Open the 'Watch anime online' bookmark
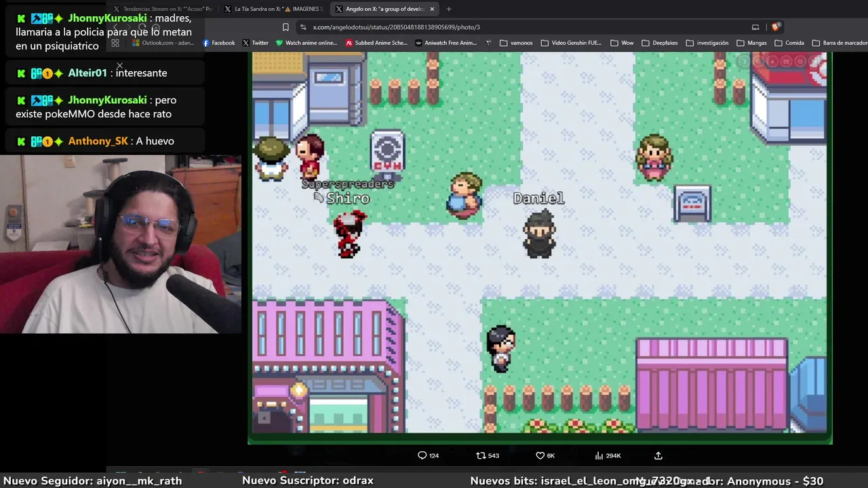The image size is (868, 488). coord(307,43)
